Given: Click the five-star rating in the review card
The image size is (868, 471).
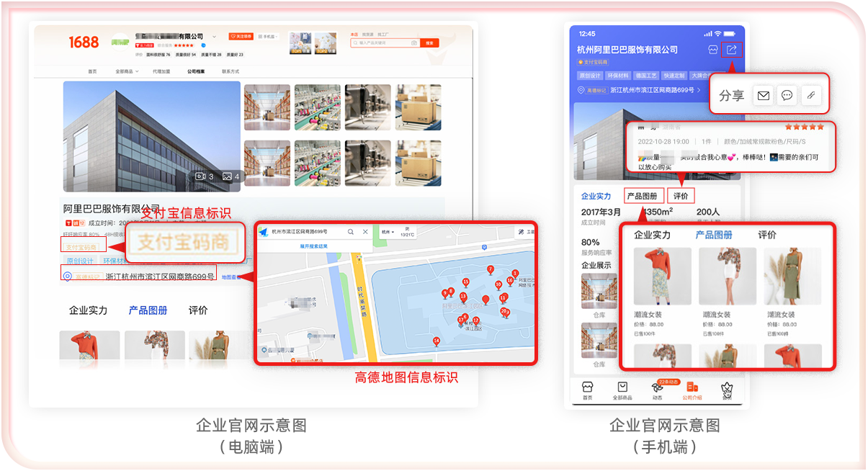Looking at the screenshot, I should point(805,127).
